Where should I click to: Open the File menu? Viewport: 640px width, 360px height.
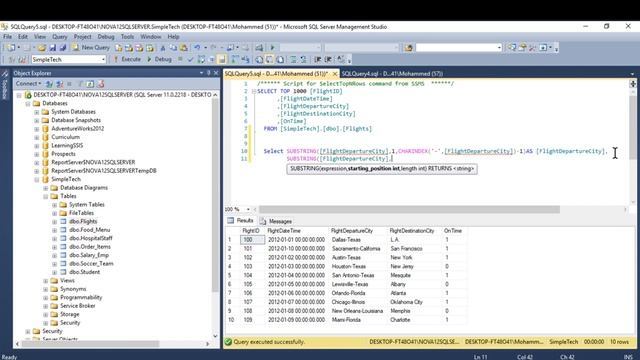tap(8, 37)
